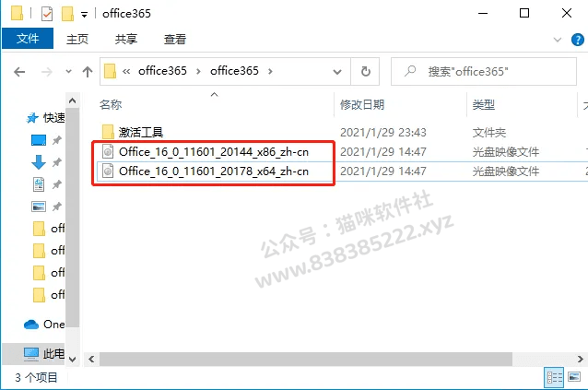Viewport: 588px width, 390px height.
Task: Click the Up one level arrow
Action: 88,72
